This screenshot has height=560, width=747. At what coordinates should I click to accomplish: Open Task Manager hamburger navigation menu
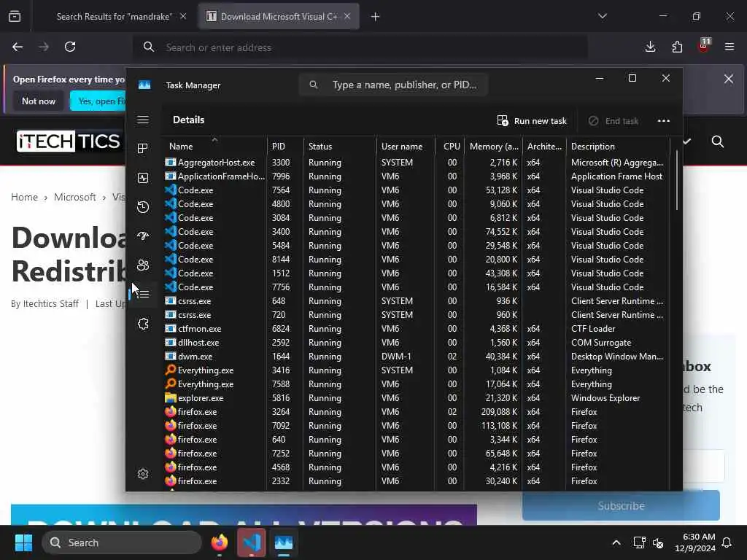[143, 120]
